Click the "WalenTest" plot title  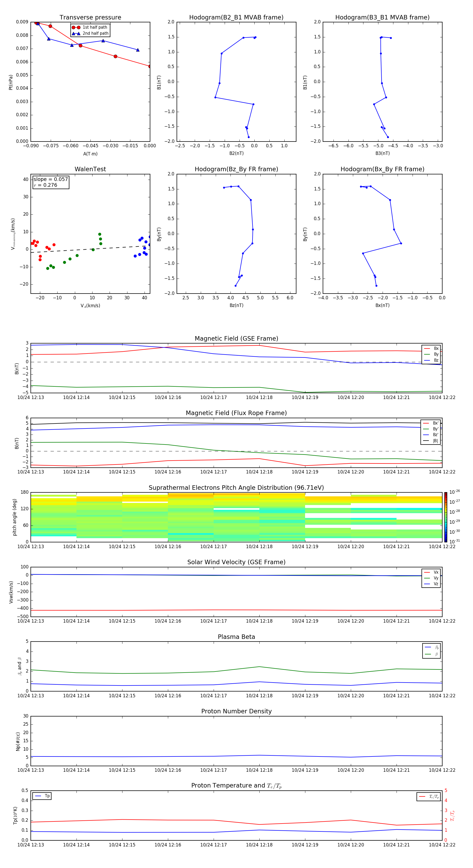click(x=90, y=169)
